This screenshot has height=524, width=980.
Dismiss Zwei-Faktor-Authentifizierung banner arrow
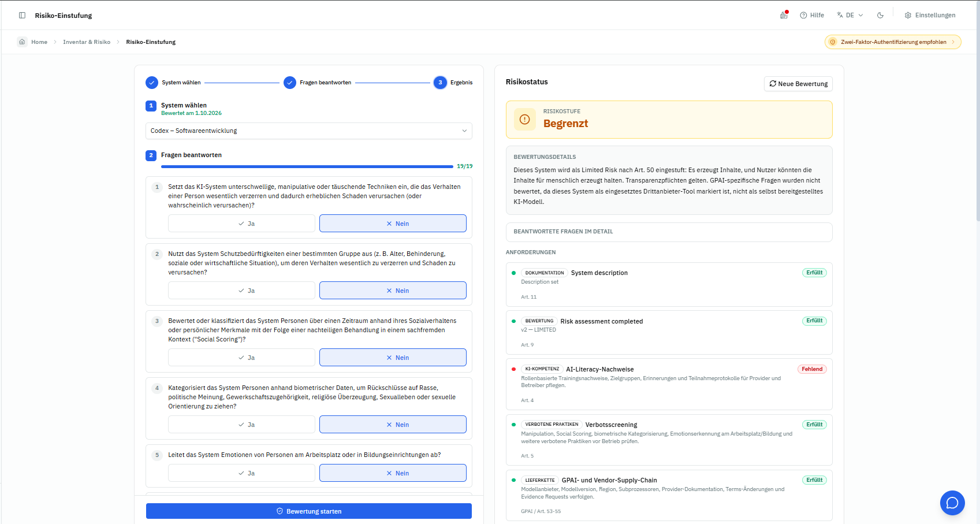point(953,42)
